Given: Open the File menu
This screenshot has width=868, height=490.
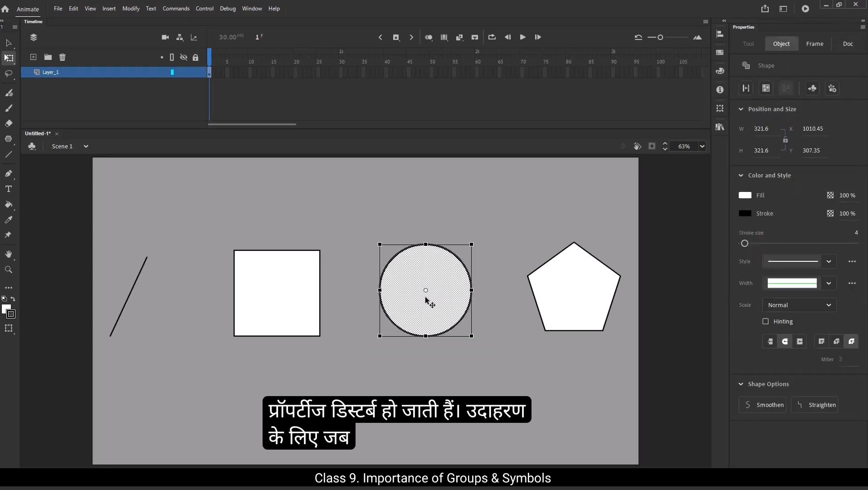Looking at the screenshot, I should click(x=58, y=9).
